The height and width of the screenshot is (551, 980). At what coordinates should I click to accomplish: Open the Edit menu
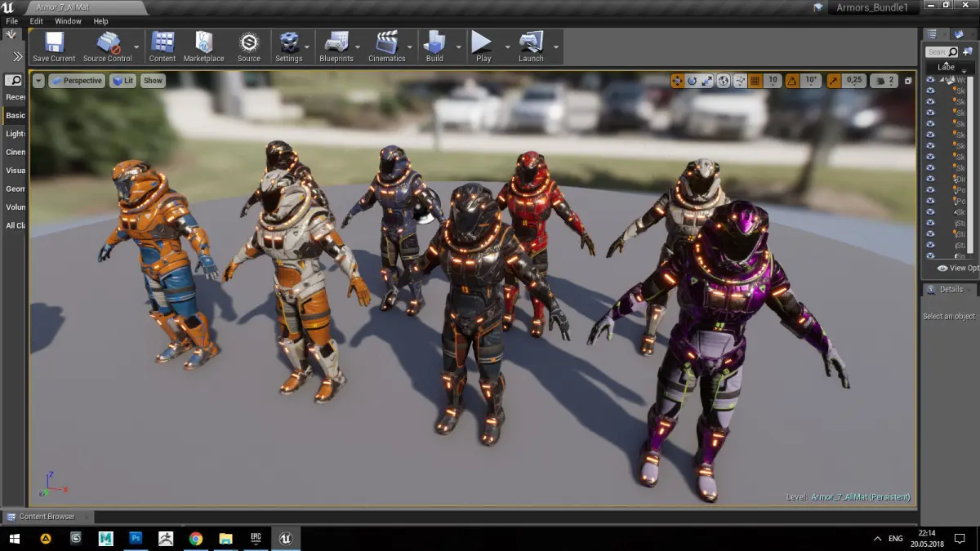pyautogui.click(x=37, y=21)
